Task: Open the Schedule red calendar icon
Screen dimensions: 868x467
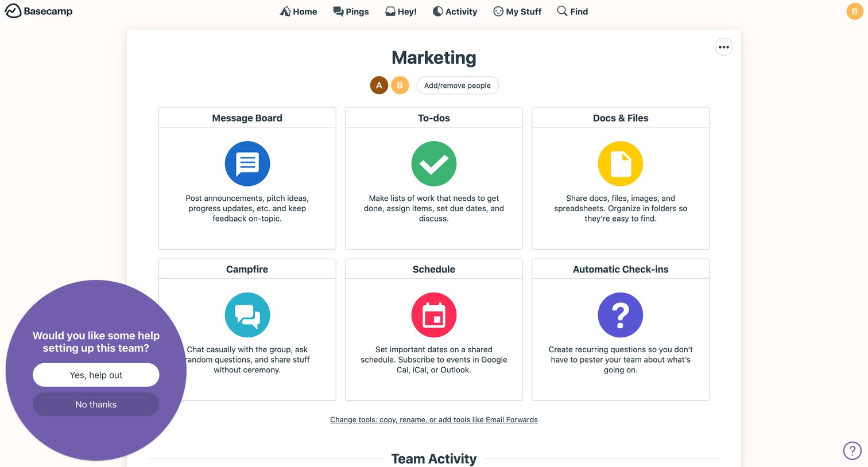Action: point(434,315)
